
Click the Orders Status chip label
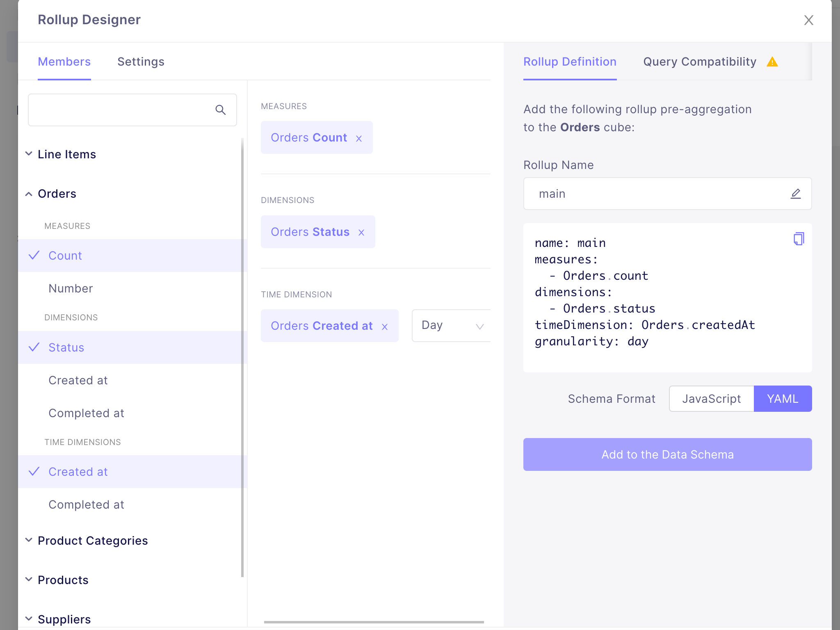click(310, 232)
